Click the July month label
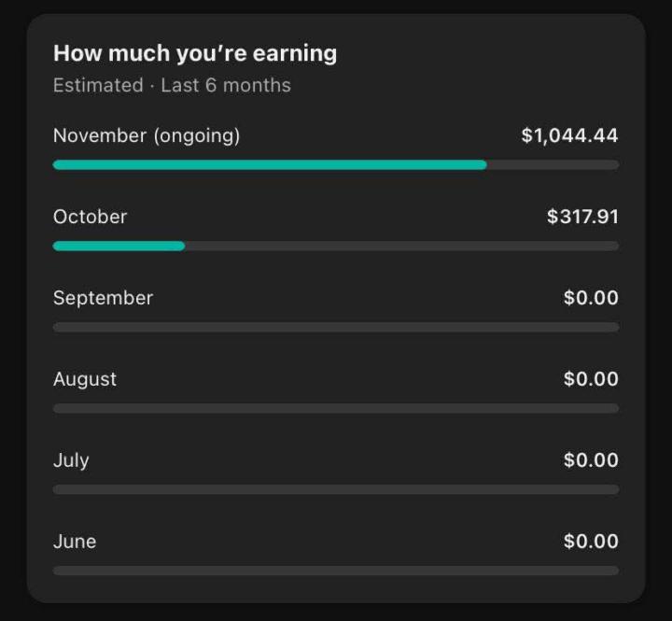 (71, 460)
